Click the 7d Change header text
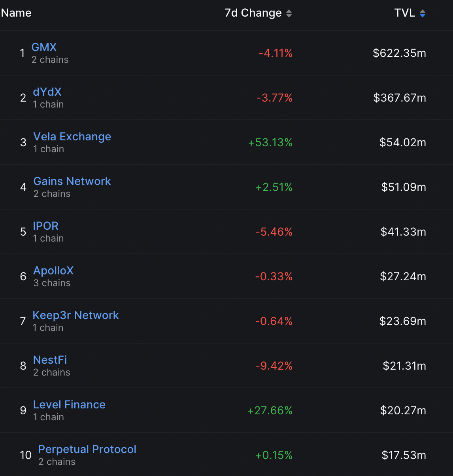 (x=253, y=13)
